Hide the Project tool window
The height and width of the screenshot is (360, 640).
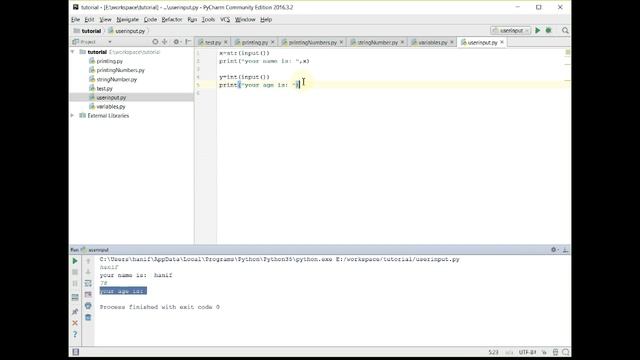(x=188, y=42)
